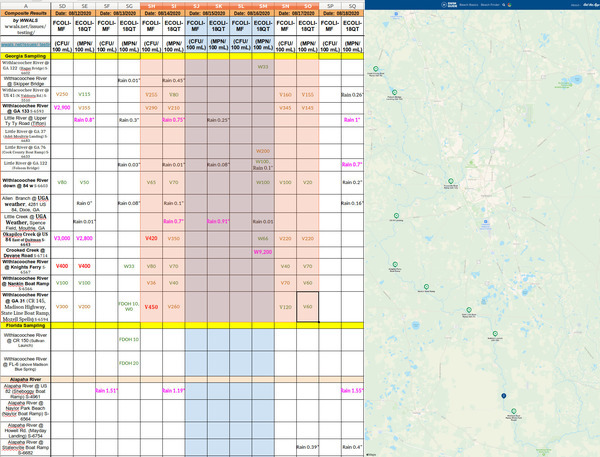This screenshot has width=600, height=457.
Task: Select the Troupville Boat Ramp map marker
Action: (451, 181)
